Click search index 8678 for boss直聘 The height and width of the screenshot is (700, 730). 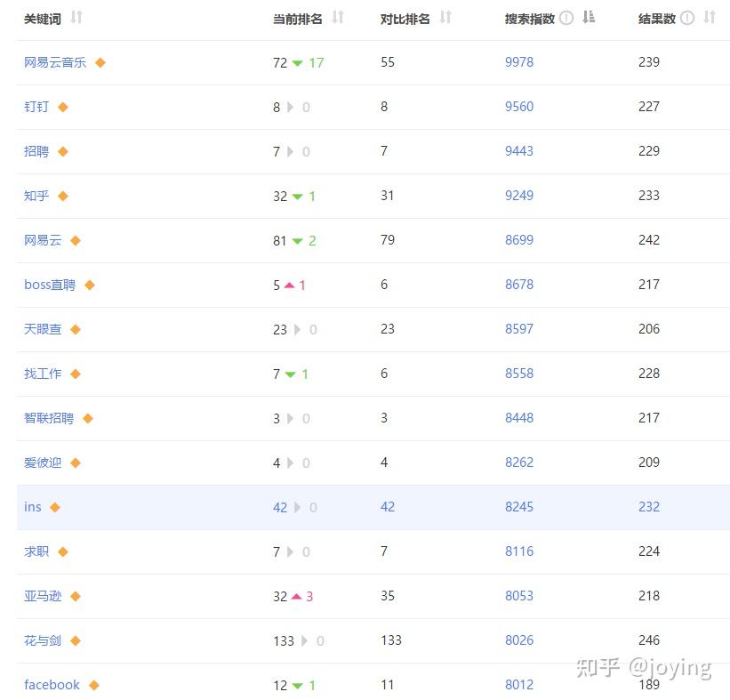tap(519, 285)
